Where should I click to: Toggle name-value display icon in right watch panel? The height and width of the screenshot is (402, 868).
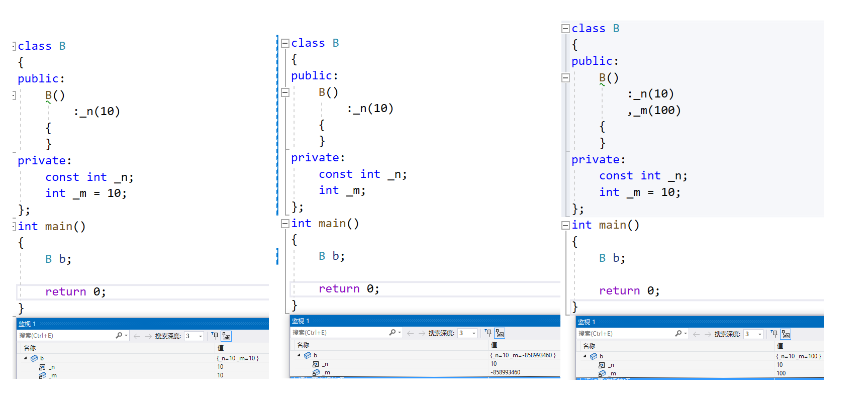pos(786,334)
